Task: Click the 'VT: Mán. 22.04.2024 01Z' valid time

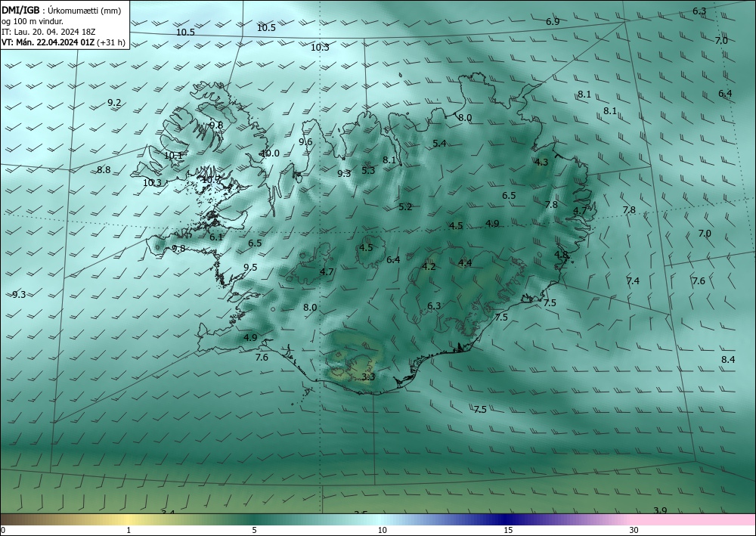Action: tap(48, 42)
